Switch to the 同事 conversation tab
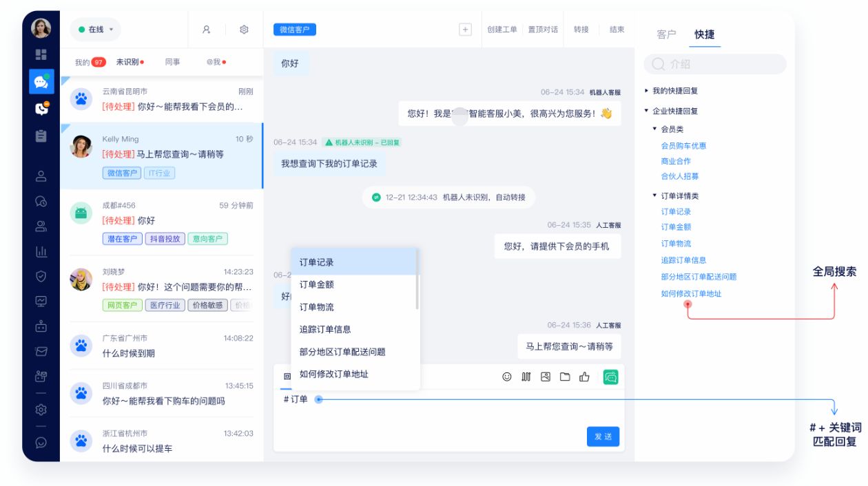 tap(172, 61)
